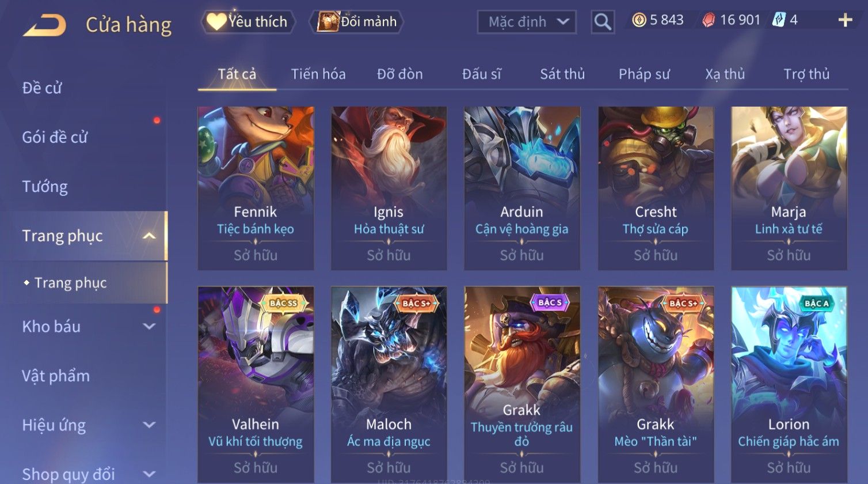Click the blue ticket currency icon
The width and height of the screenshot is (868, 484).
(778, 20)
